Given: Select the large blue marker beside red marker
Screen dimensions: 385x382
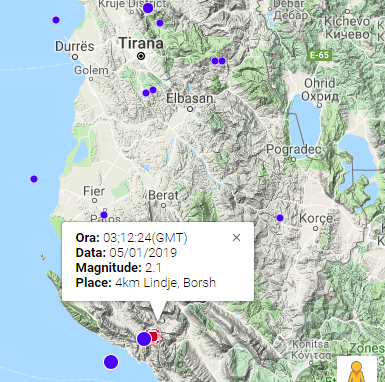Looking at the screenshot, I should coord(144,339).
